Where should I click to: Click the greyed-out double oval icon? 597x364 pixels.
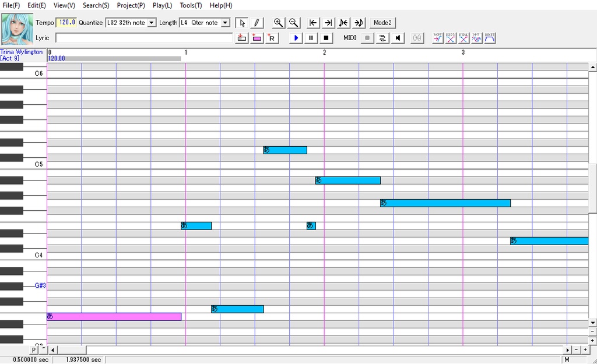coord(417,38)
